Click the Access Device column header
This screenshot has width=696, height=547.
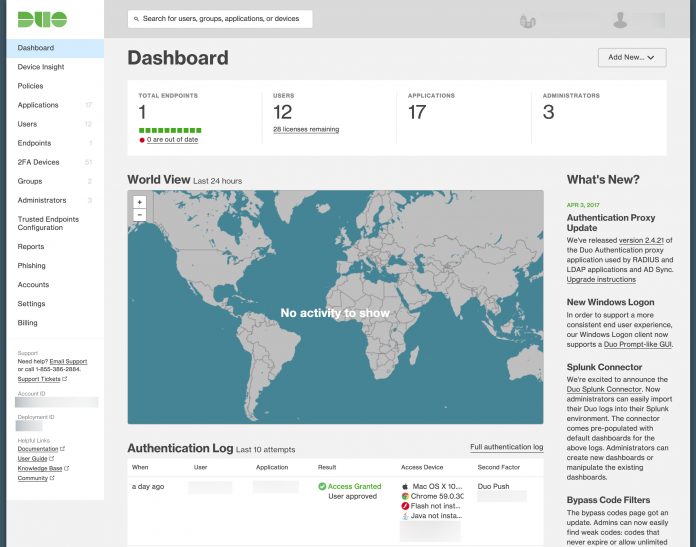click(422, 467)
